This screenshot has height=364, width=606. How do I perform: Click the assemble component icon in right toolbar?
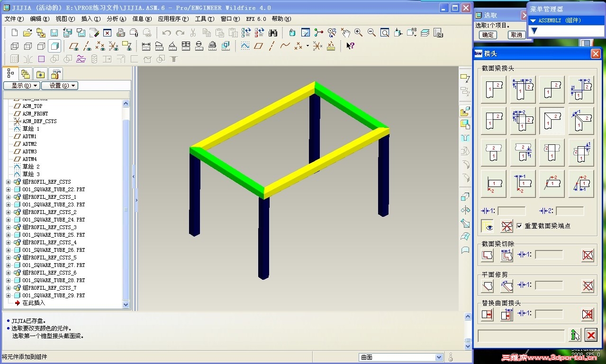click(465, 112)
